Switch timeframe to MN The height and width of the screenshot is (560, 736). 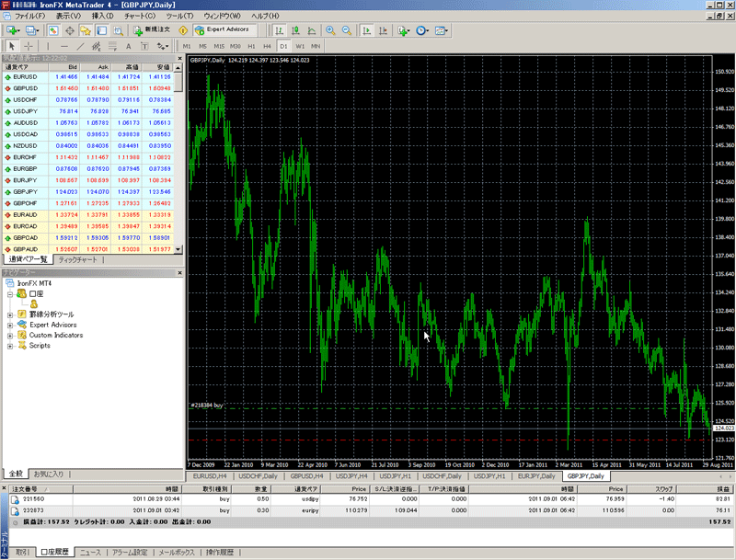316,46
